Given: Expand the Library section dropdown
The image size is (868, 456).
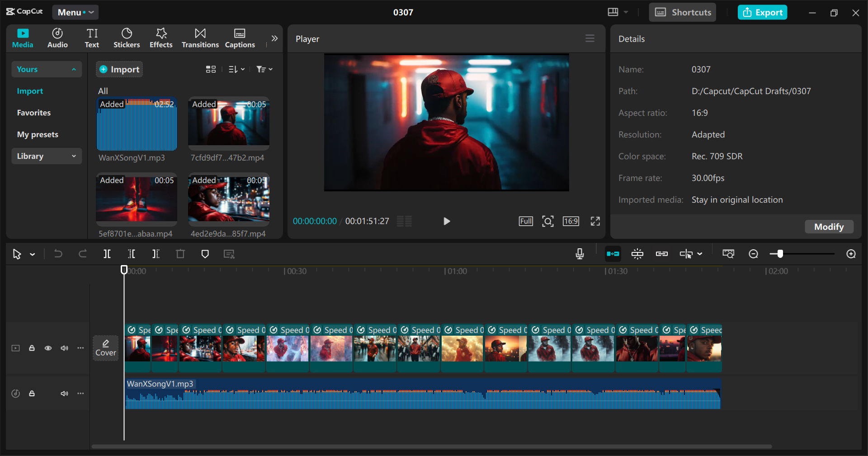Looking at the screenshot, I should click(46, 156).
